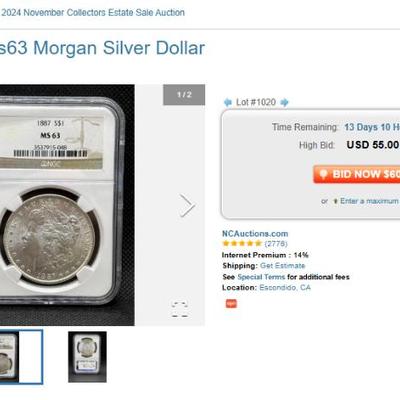Go to the previous lot arrow
400x400 pixels.
[228, 102]
